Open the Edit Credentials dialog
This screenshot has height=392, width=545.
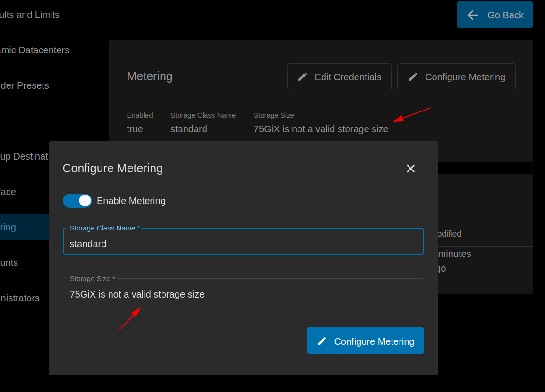click(x=339, y=77)
